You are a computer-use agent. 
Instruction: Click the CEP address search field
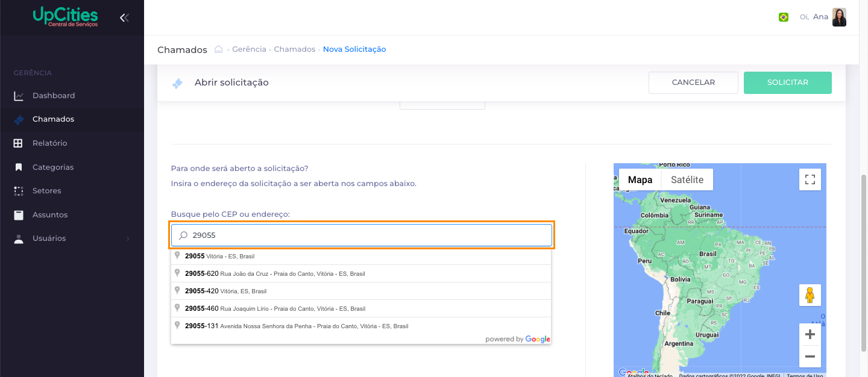pyautogui.click(x=362, y=235)
